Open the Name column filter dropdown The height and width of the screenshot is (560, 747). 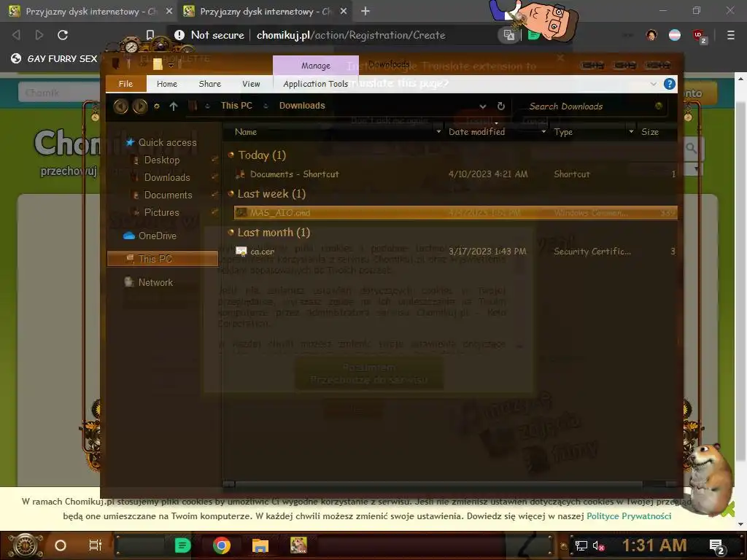(438, 131)
